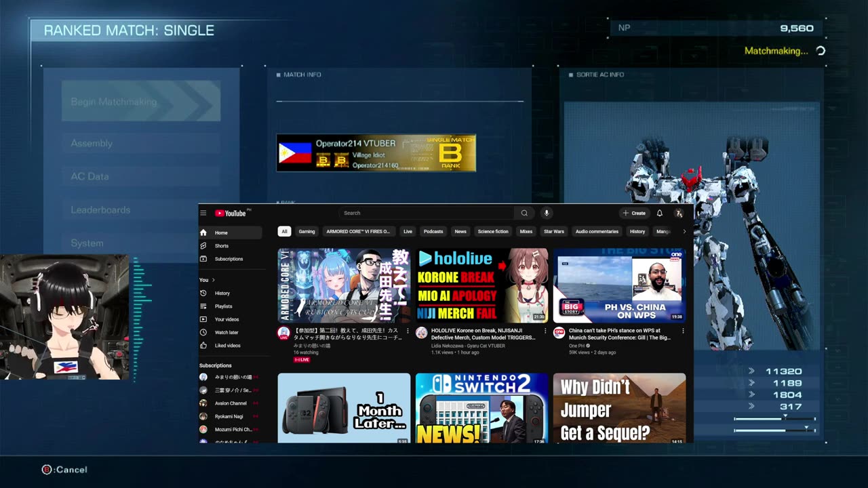Click the YouTube Create button
The height and width of the screenshot is (488, 868).
pos(635,213)
